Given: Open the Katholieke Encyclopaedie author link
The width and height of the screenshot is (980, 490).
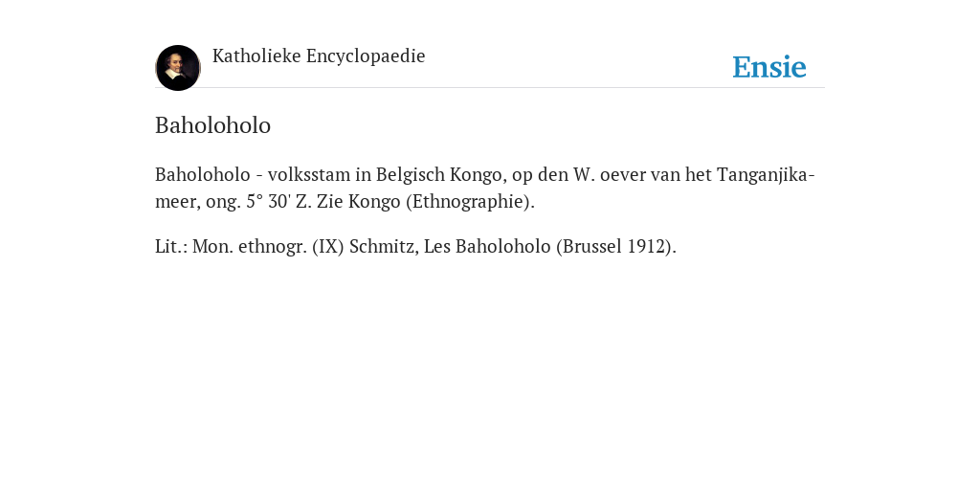Looking at the screenshot, I should pyautogui.click(x=319, y=56).
